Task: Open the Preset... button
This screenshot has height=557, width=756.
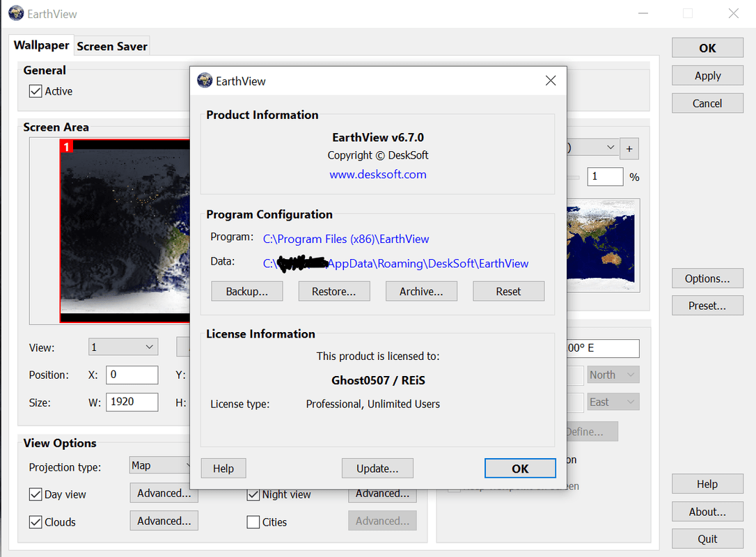Action: pyautogui.click(x=707, y=305)
